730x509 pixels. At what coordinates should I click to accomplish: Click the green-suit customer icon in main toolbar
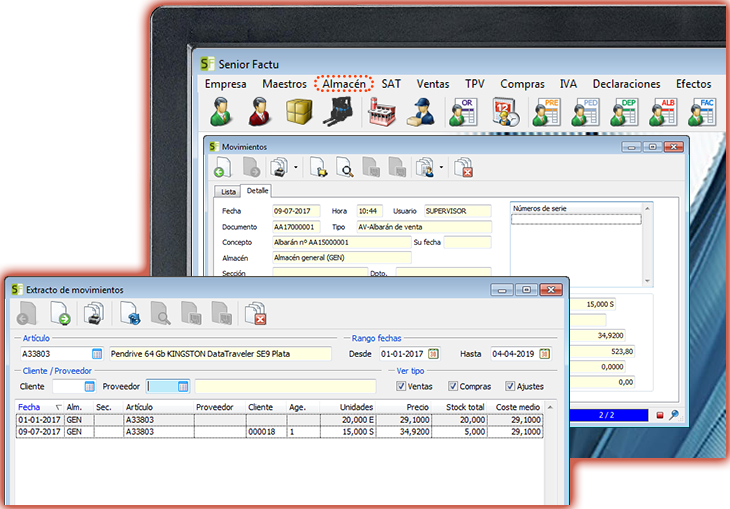(221, 112)
